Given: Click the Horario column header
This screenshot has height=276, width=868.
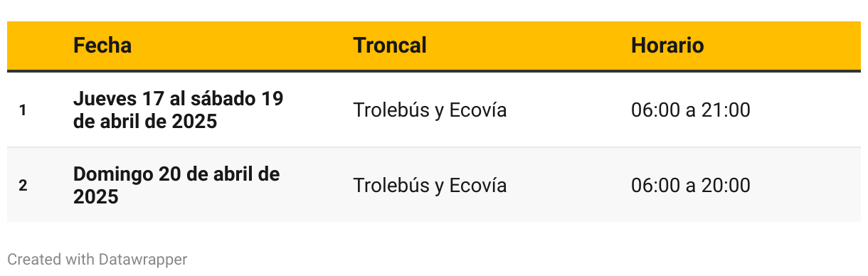Looking at the screenshot, I should [667, 46].
